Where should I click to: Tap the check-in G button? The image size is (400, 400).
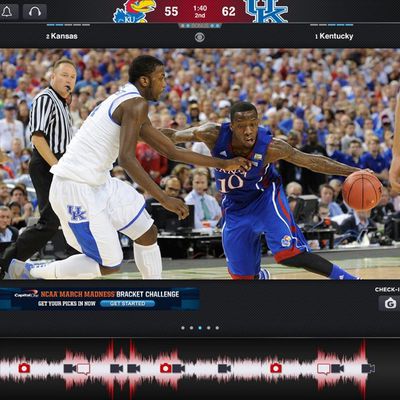click(389, 303)
